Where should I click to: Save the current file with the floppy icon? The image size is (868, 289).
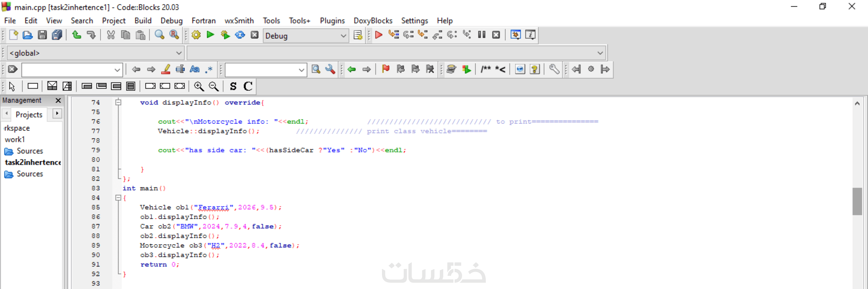42,35
